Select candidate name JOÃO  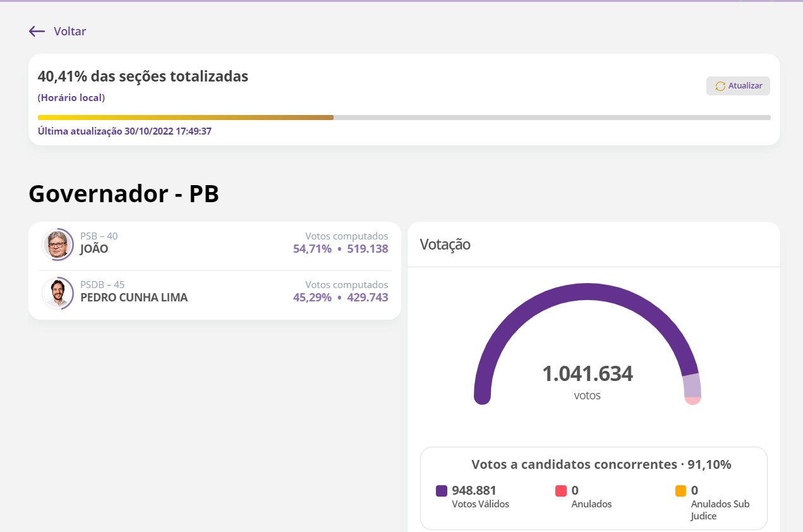[x=94, y=249]
